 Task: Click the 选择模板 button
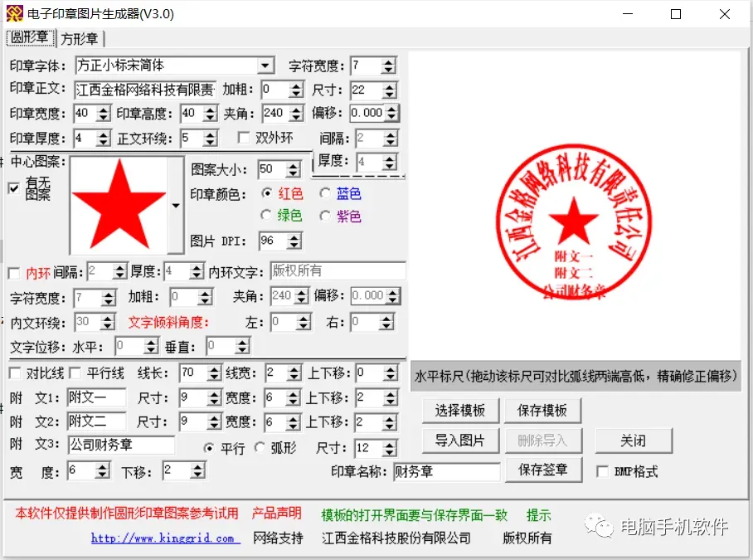pos(460,411)
